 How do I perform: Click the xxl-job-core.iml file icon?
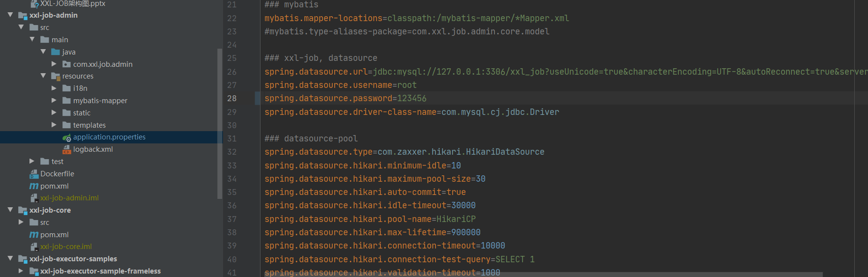tap(34, 247)
